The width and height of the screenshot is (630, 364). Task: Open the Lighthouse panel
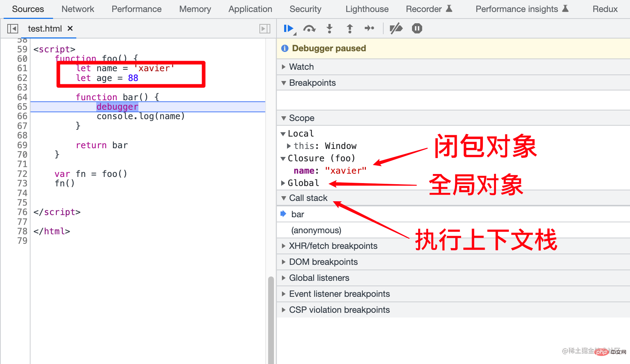[367, 9]
